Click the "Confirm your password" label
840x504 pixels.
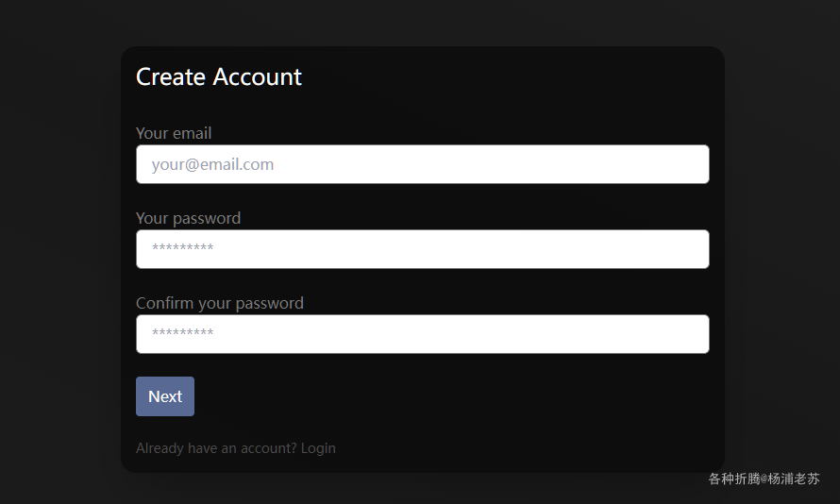220,303
